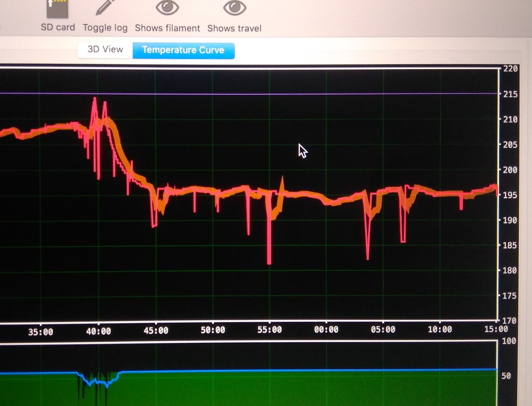Click the SD card icon
The width and height of the screenshot is (532, 406).
(57, 9)
